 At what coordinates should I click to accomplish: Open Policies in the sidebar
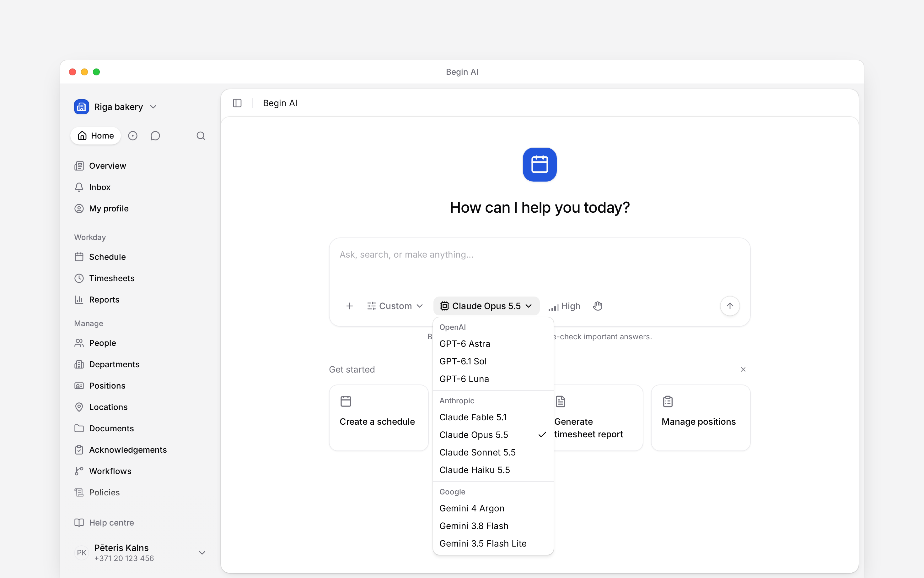(x=140, y=493)
